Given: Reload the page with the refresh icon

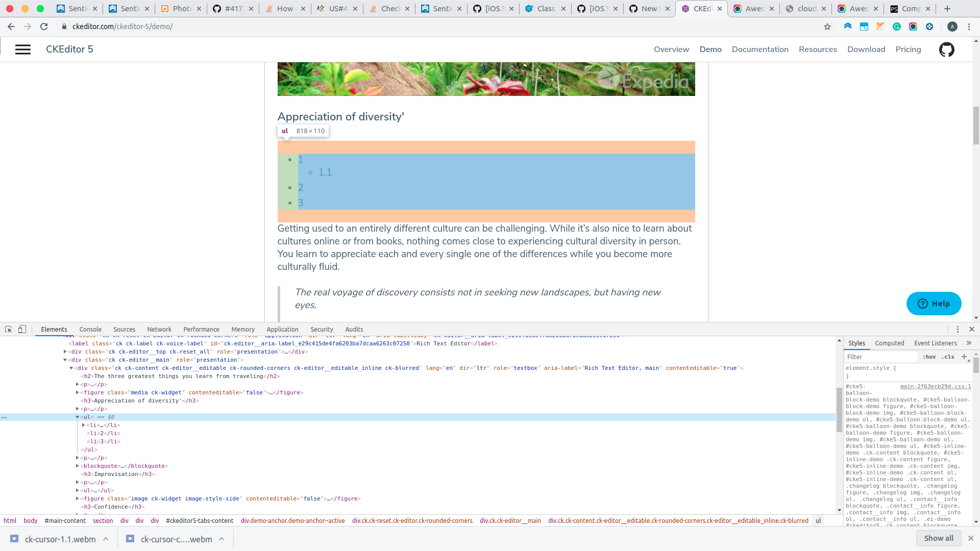Looking at the screenshot, I should [x=44, y=27].
